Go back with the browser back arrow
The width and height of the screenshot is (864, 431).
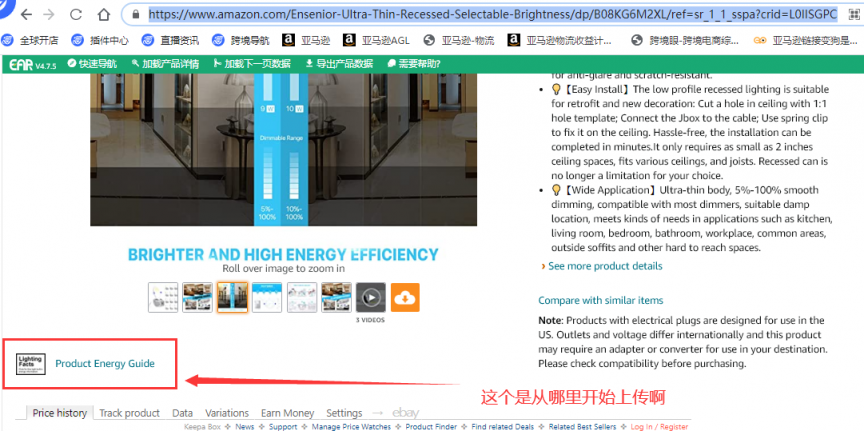[x=25, y=15]
